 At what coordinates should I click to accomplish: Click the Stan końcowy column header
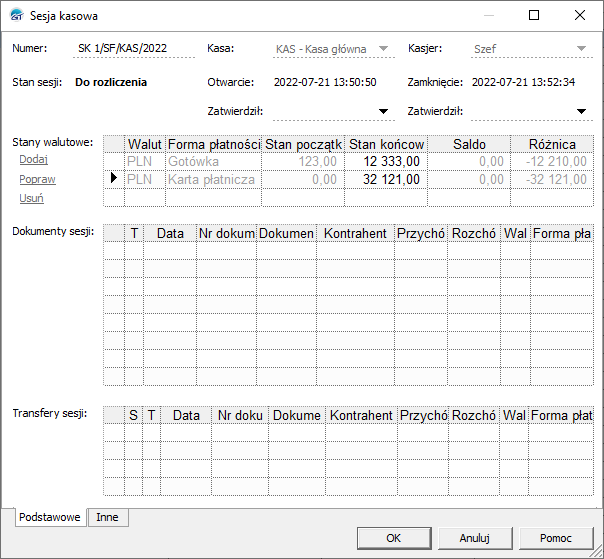pos(386,144)
